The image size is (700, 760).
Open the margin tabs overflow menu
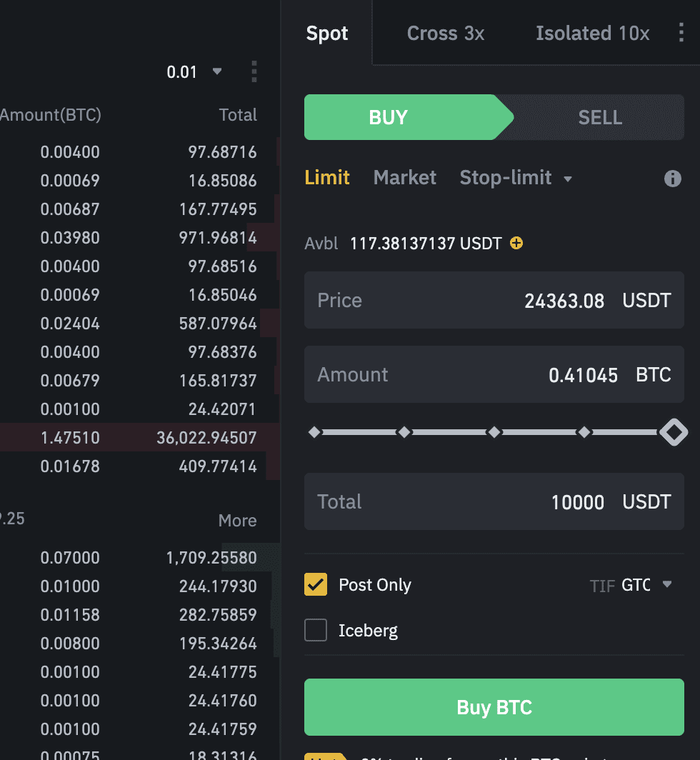point(680,33)
